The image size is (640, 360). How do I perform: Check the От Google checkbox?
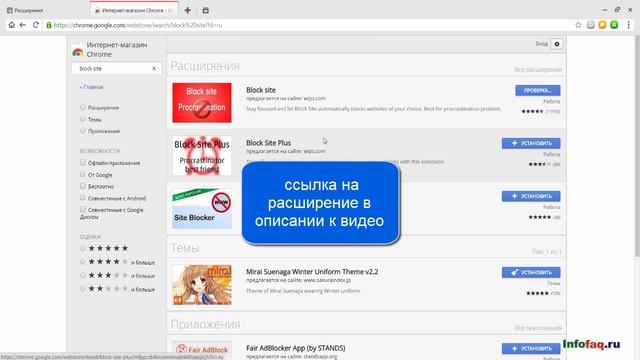(83, 174)
